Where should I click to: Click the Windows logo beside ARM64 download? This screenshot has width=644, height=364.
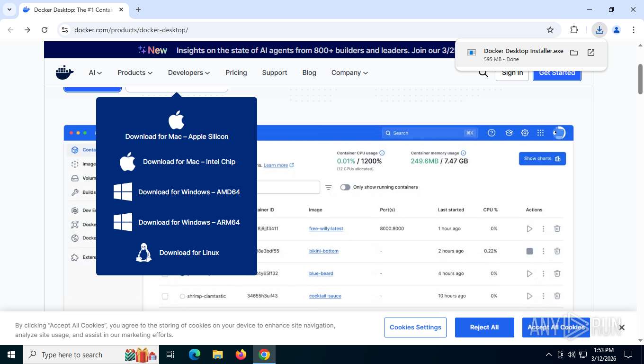[x=123, y=222]
